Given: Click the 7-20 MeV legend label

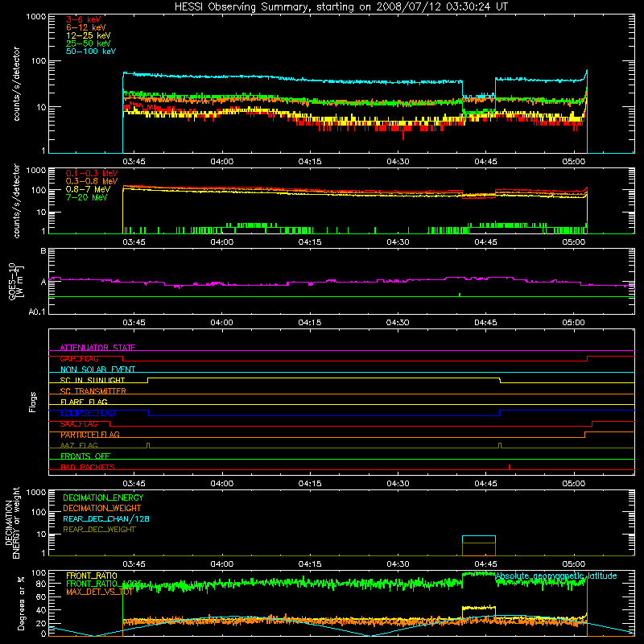Looking at the screenshot, I should tap(86, 197).
